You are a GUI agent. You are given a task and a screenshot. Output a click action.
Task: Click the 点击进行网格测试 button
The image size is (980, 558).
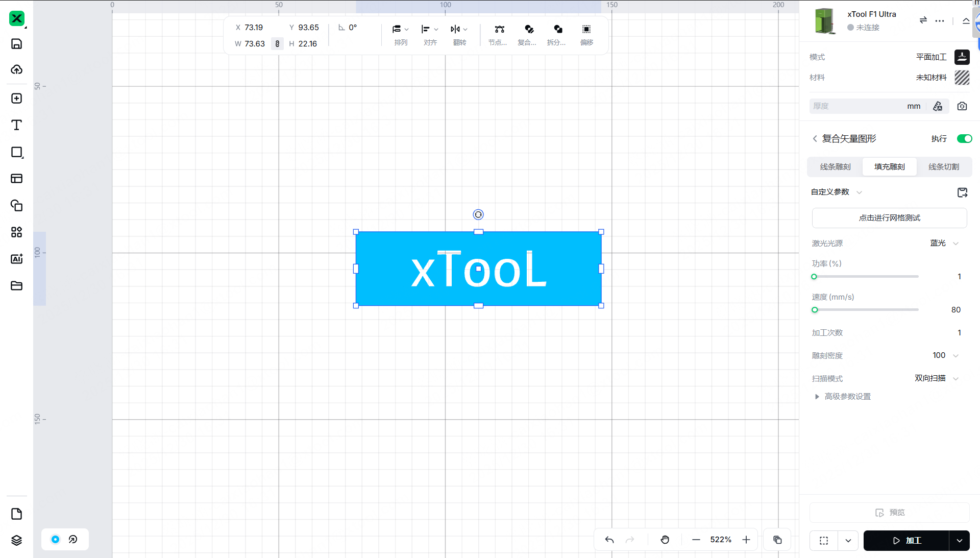click(x=889, y=218)
